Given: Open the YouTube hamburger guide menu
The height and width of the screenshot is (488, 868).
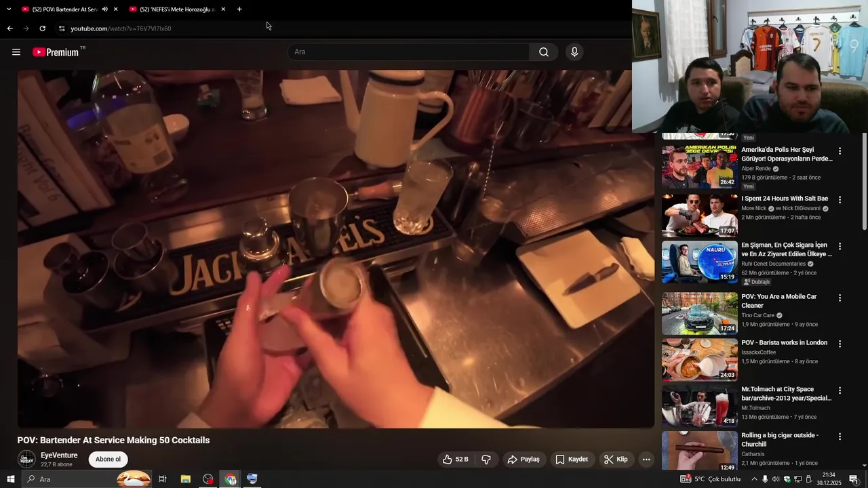Looking at the screenshot, I should point(16,52).
